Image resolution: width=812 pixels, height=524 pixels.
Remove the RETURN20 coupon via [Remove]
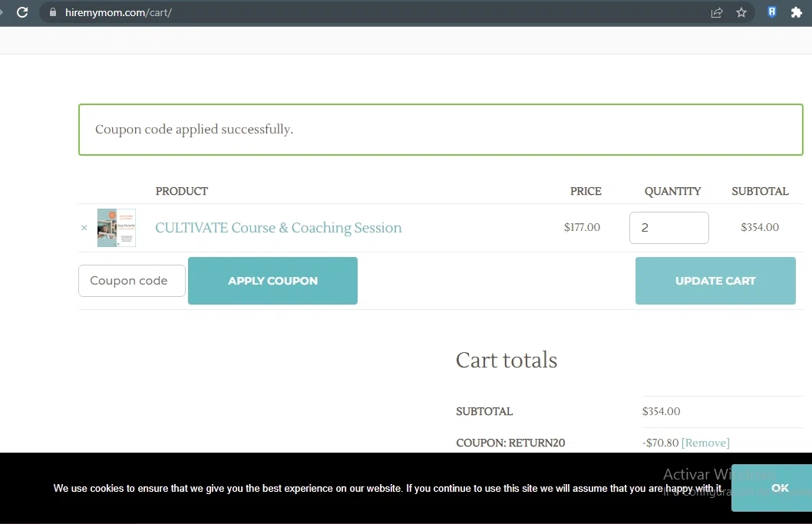pyautogui.click(x=705, y=443)
